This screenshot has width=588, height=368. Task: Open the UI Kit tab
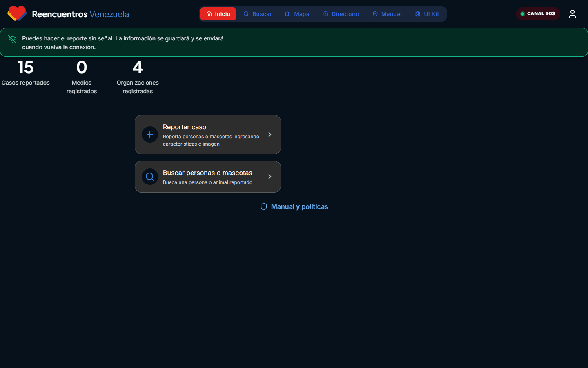pyautogui.click(x=427, y=14)
